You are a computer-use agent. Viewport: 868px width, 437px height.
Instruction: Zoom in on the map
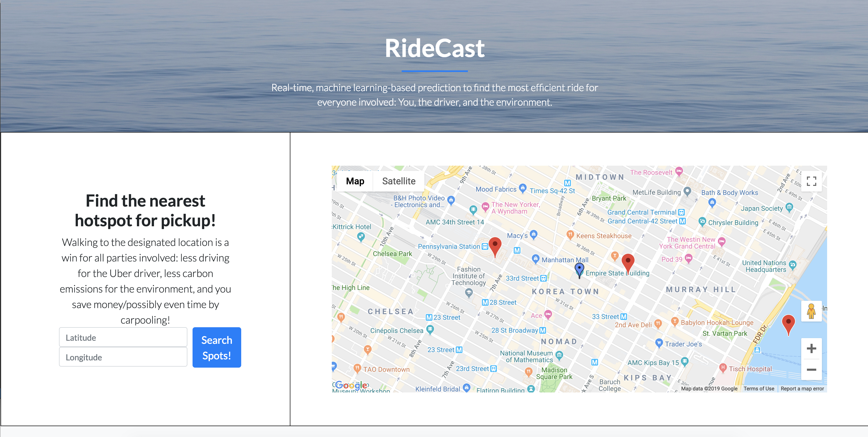[x=811, y=348]
